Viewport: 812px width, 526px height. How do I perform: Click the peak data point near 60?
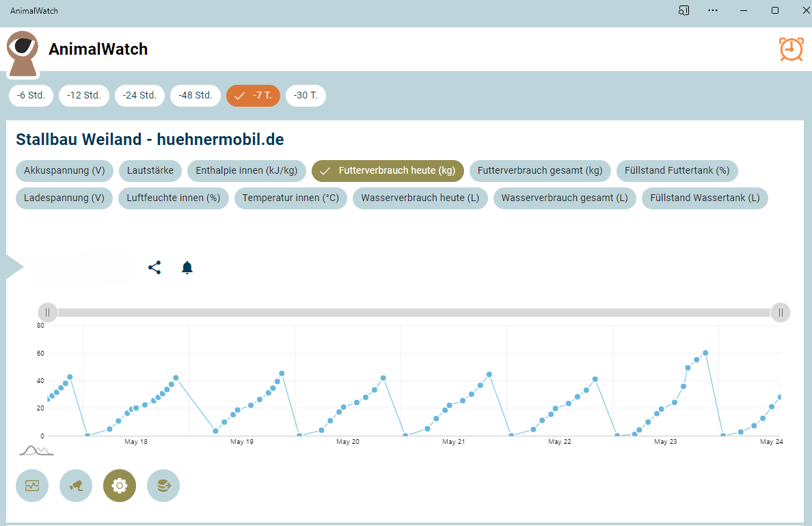[705, 353]
